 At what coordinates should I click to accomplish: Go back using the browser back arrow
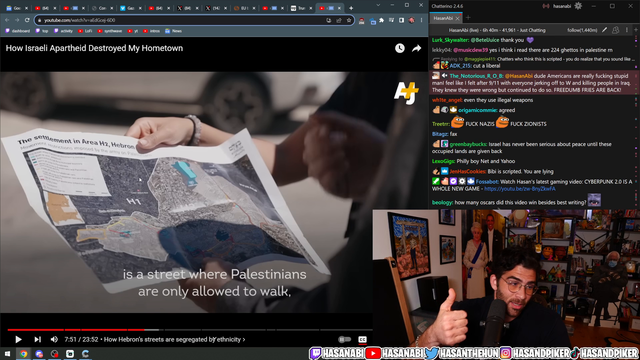(7, 20)
